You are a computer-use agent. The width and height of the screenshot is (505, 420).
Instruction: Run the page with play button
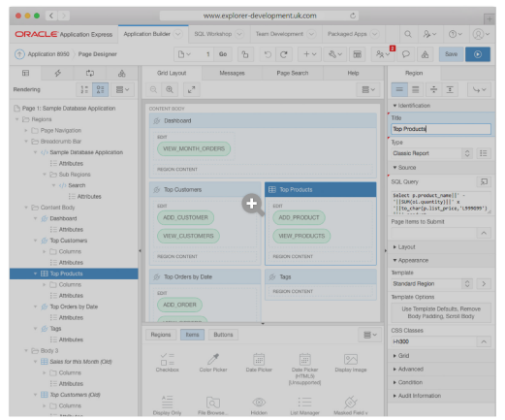478,54
